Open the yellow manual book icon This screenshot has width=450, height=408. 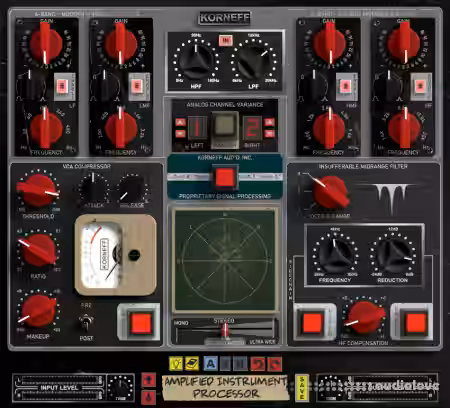tap(192, 364)
